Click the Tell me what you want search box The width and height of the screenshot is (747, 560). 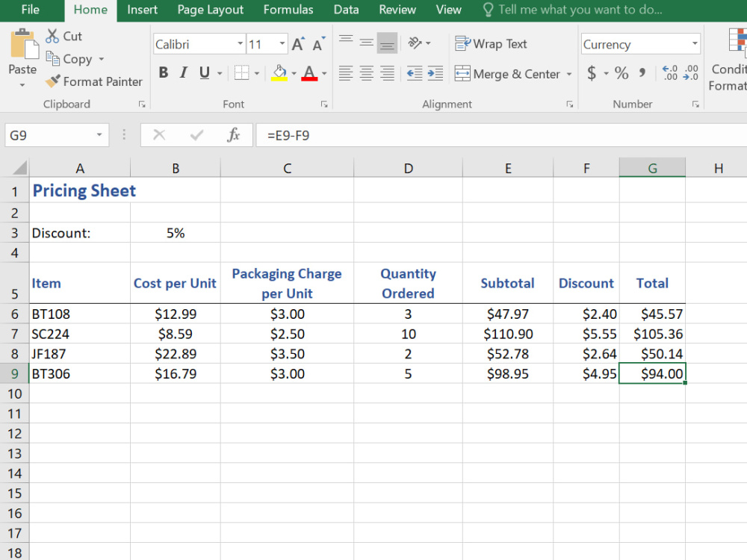pos(573,10)
